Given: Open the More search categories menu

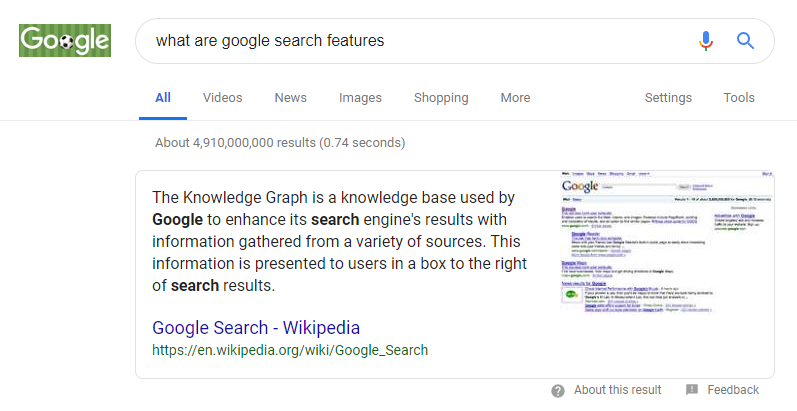Looking at the screenshot, I should click(515, 98).
